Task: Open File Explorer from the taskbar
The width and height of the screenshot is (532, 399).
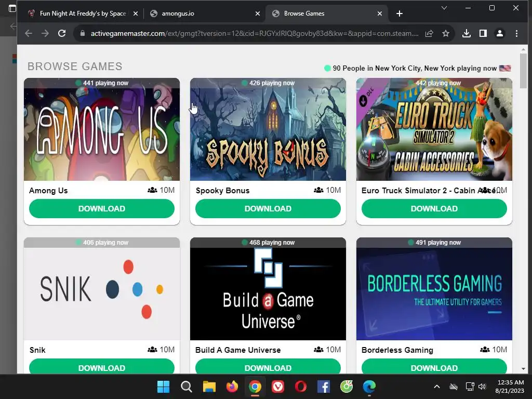Action: (209, 387)
